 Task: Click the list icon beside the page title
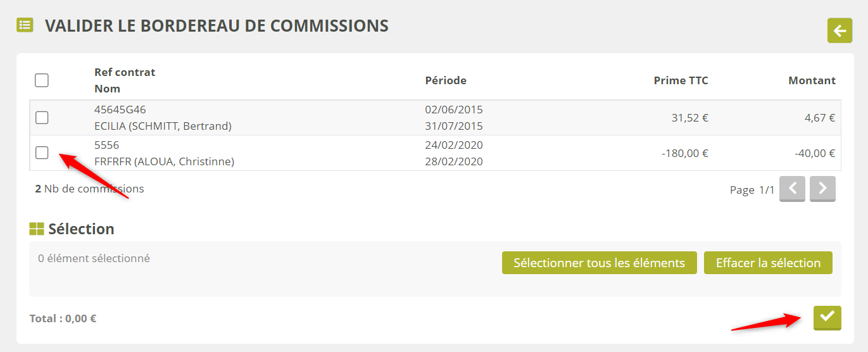click(x=25, y=25)
